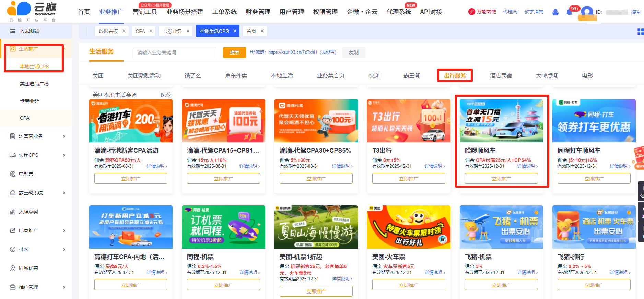Close the CPA tab
The image size is (644, 299).
pos(151,31)
